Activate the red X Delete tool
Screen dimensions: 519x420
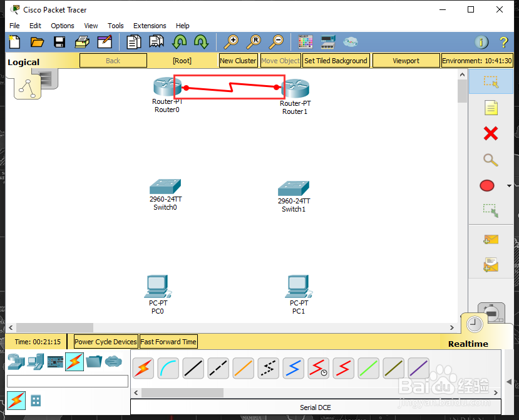(x=491, y=133)
